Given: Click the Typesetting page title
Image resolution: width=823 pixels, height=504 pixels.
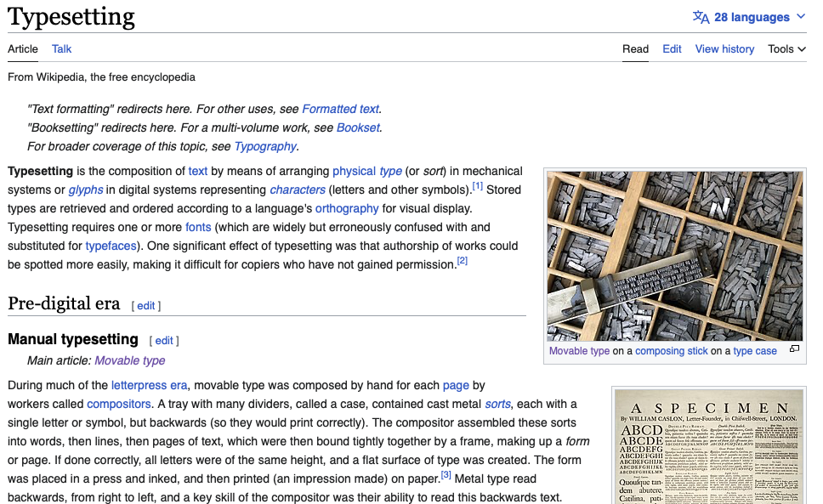Looking at the screenshot, I should (71, 17).
